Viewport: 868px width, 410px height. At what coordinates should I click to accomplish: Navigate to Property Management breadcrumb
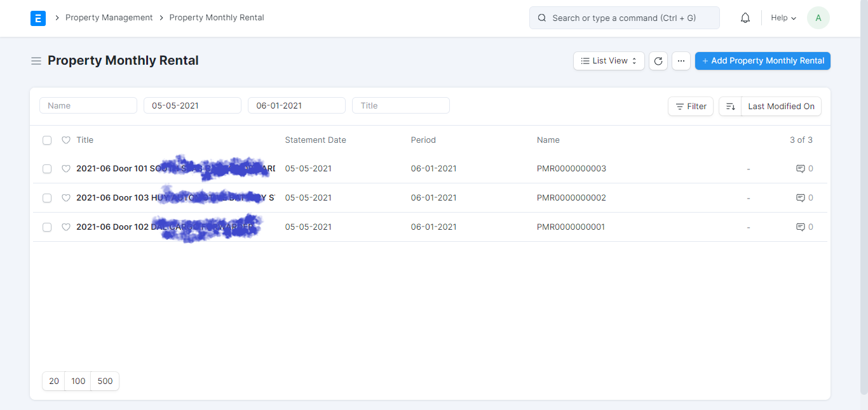109,17
